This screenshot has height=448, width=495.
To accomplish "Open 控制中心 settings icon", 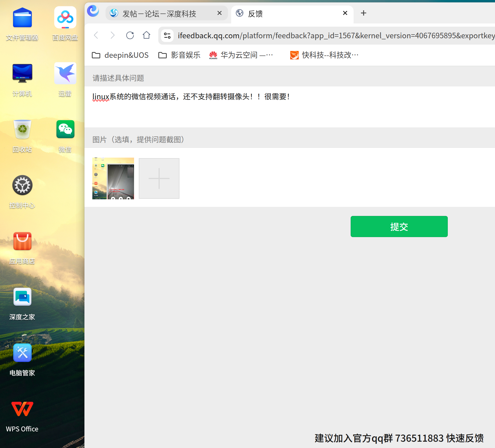I will pyautogui.click(x=22, y=192).
